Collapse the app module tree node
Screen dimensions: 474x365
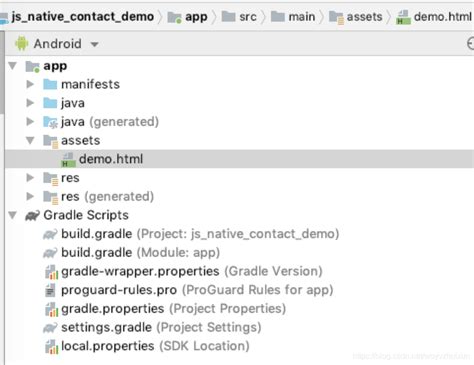click(13, 66)
